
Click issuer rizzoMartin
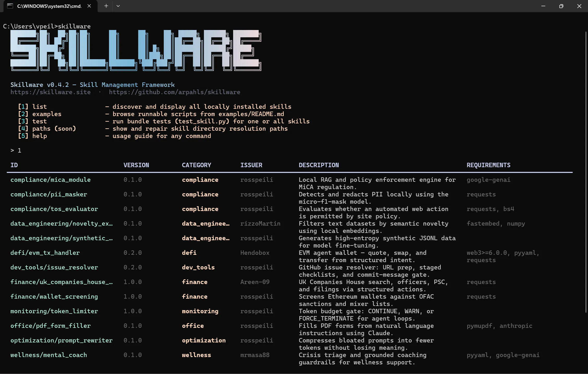coord(260,224)
